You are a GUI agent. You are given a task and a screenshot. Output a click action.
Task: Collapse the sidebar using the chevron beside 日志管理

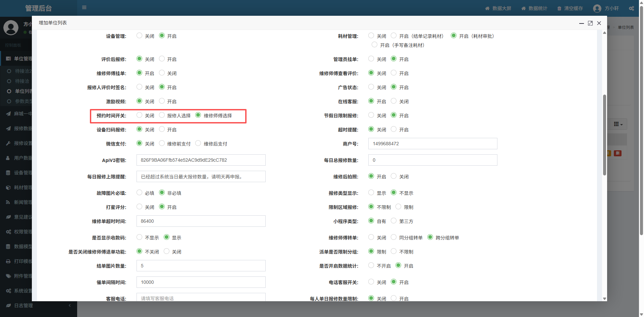pyautogui.click(x=70, y=306)
